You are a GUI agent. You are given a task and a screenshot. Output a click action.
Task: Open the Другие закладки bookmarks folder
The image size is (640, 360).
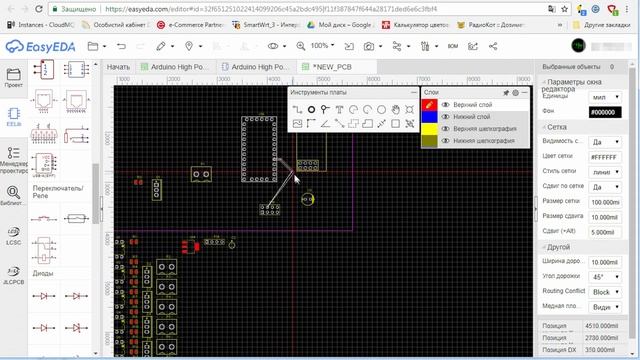click(x=601, y=25)
